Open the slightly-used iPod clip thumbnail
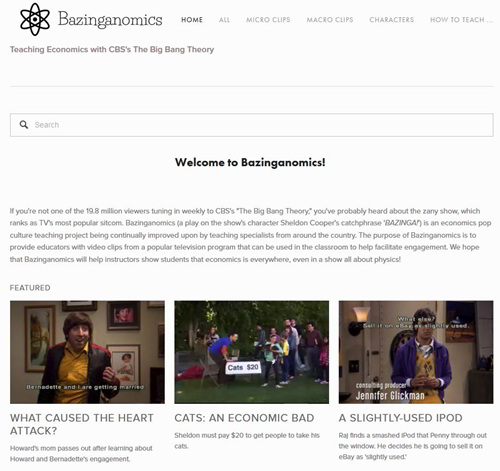 [x=416, y=352]
